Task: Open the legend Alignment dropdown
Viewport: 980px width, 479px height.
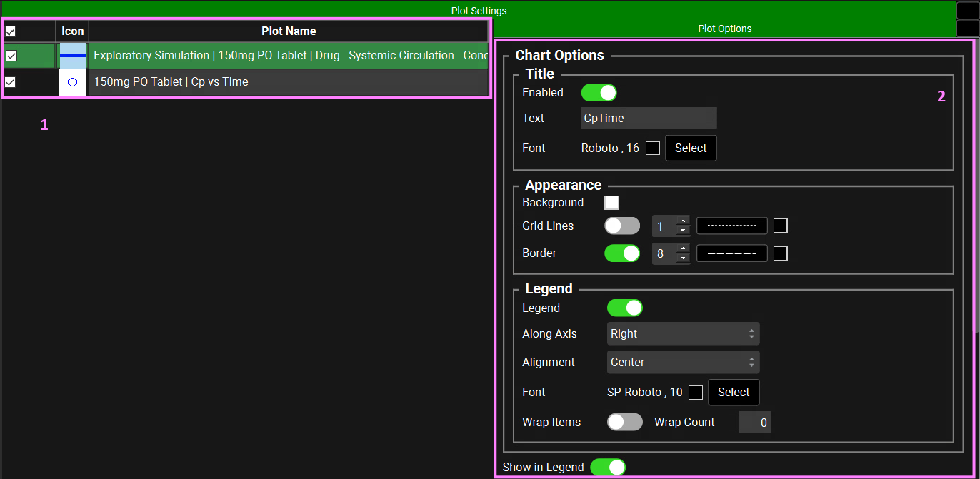Action: pyautogui.click(x=683, y=363)
